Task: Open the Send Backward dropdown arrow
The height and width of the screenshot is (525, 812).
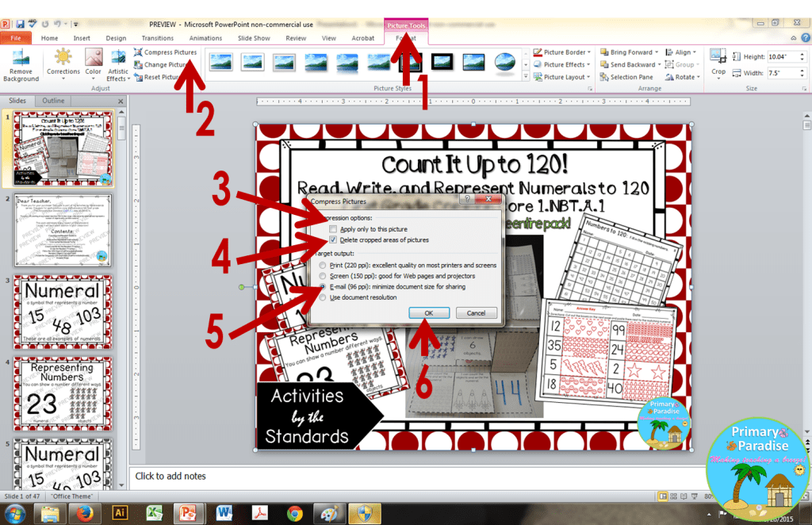Action: [x=659, y=65]
